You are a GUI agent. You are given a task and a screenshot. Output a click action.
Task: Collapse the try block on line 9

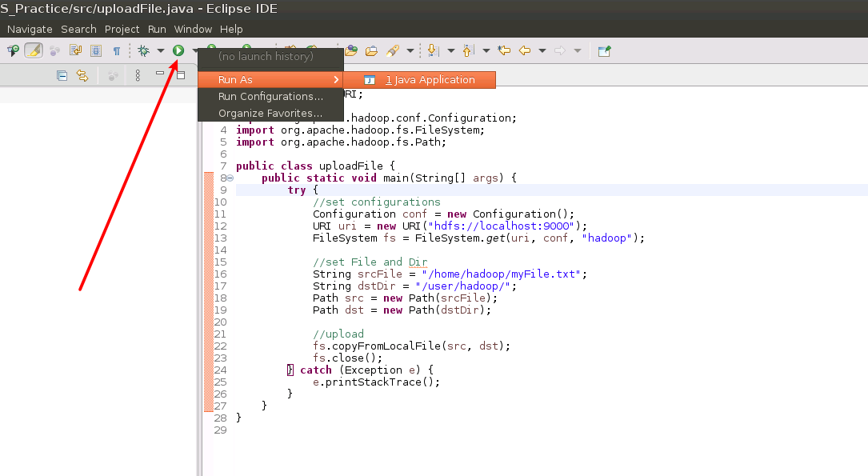pos(230,190)
